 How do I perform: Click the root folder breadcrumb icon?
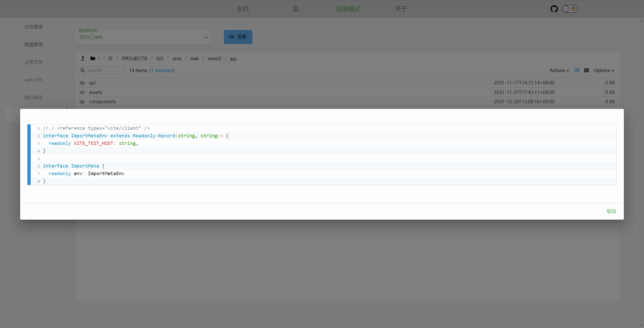93,58
